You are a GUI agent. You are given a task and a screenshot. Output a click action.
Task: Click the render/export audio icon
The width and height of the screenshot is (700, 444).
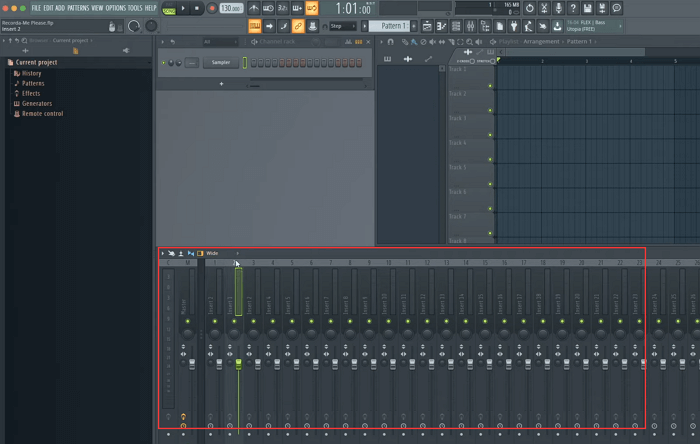602,8
